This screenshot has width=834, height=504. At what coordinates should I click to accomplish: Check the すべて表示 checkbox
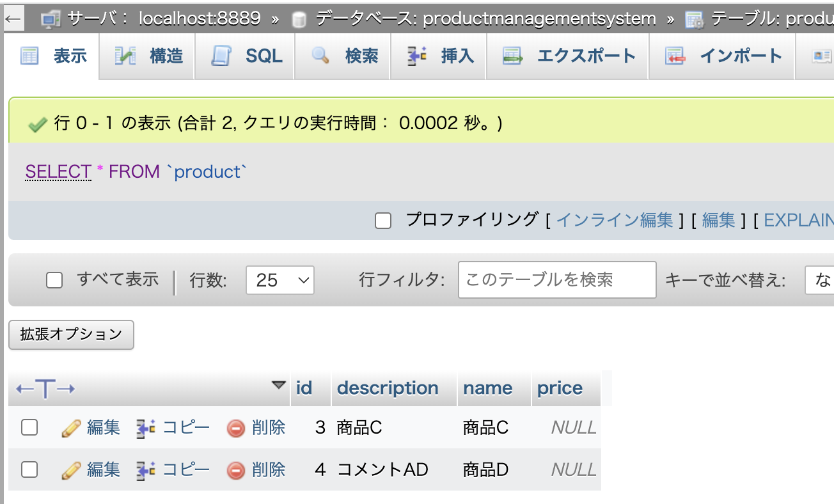(54, 280)
